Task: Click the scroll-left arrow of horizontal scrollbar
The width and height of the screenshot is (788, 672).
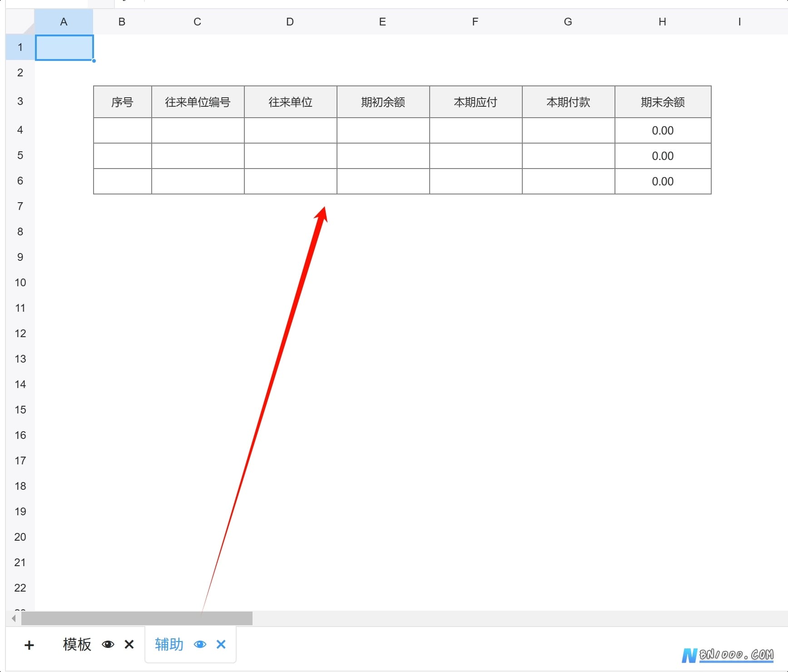Action: tap(14, 618)
